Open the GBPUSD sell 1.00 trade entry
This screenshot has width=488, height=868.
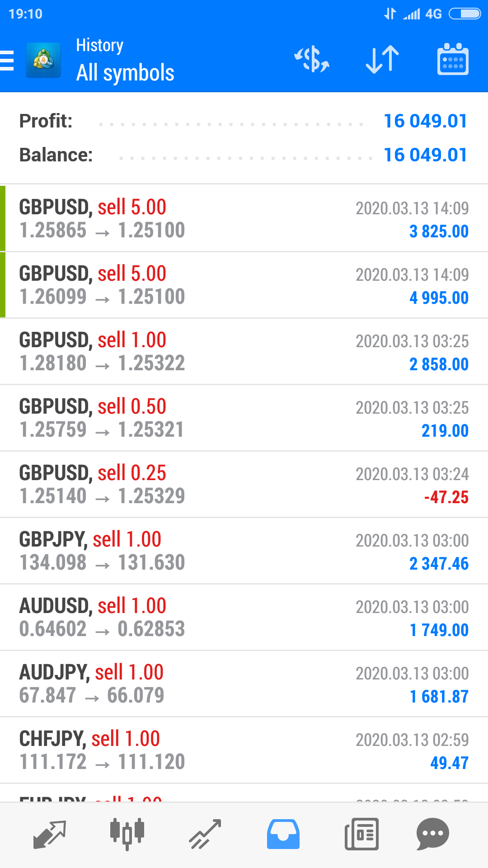pyautogui.click(x=244, y=352)
